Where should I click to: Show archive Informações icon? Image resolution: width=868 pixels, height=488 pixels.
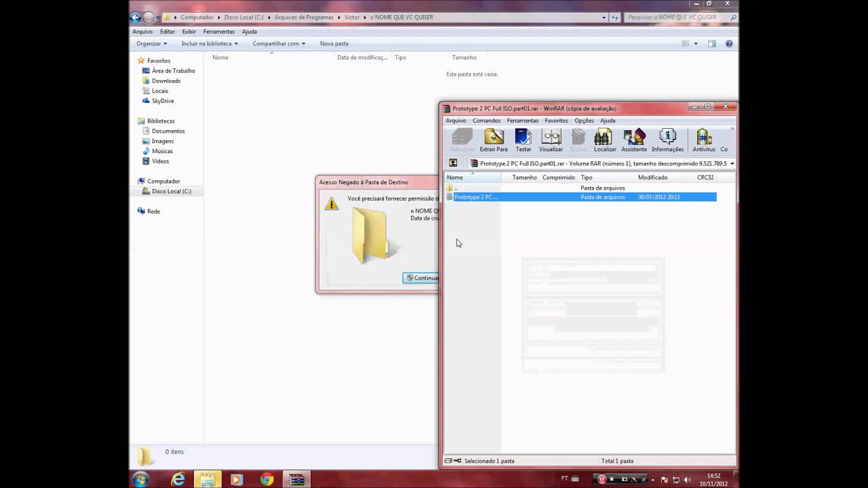(x=667, y=140)
